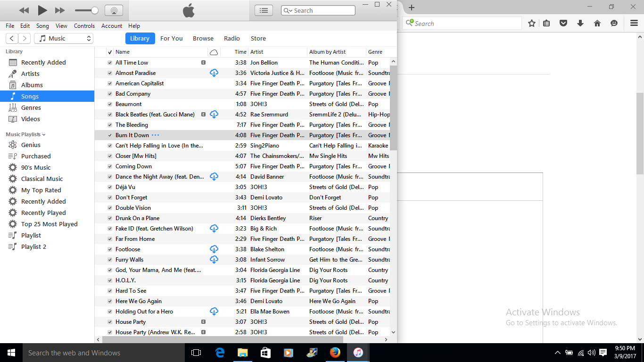Download Almost Paradise from iCloud

point(214,73)
